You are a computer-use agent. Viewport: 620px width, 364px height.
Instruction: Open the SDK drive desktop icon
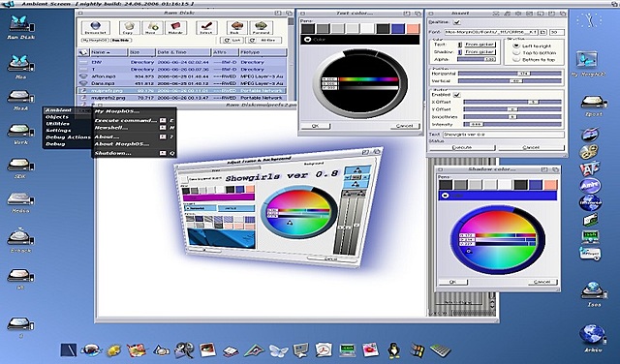[x=20, y=167]
